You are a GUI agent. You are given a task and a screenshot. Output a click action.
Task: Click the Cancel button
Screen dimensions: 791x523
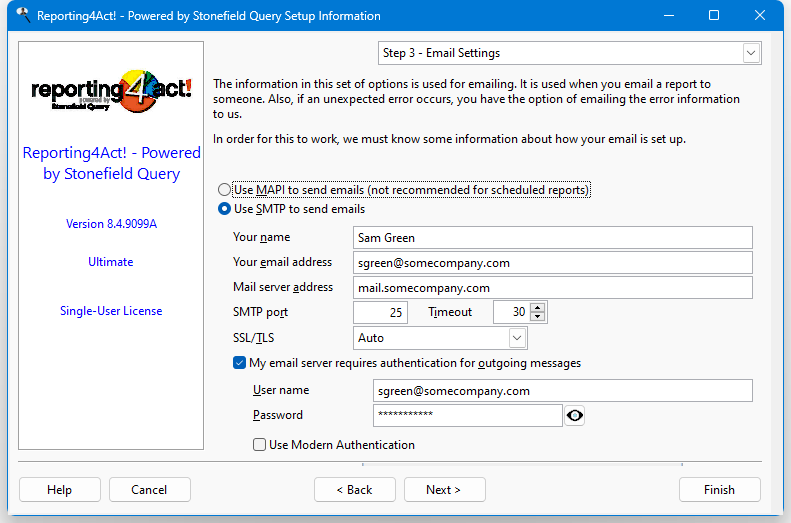149,490
